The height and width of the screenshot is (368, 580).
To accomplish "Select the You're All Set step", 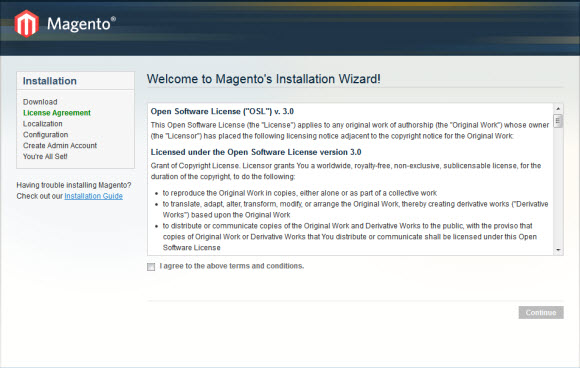I will 45,156.
